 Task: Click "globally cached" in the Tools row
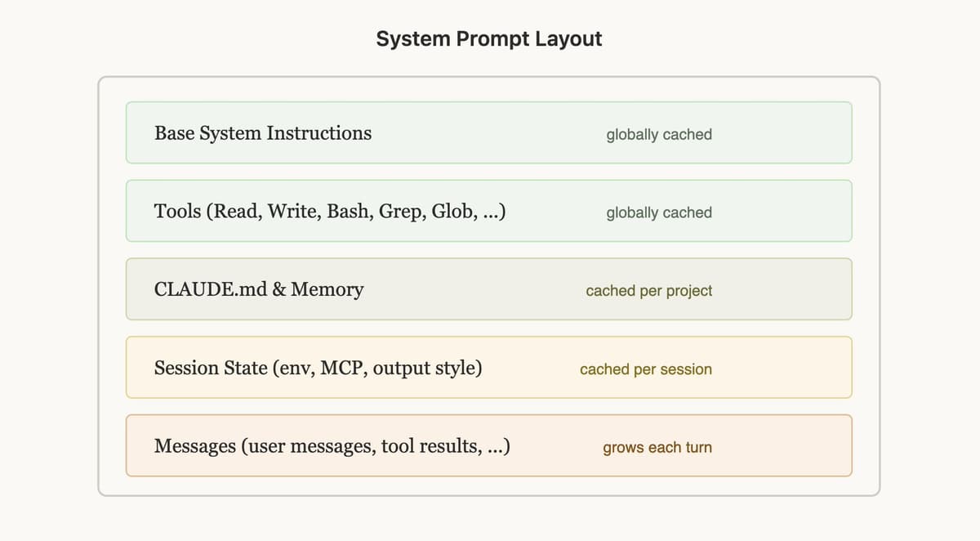[x=658, y=212]
